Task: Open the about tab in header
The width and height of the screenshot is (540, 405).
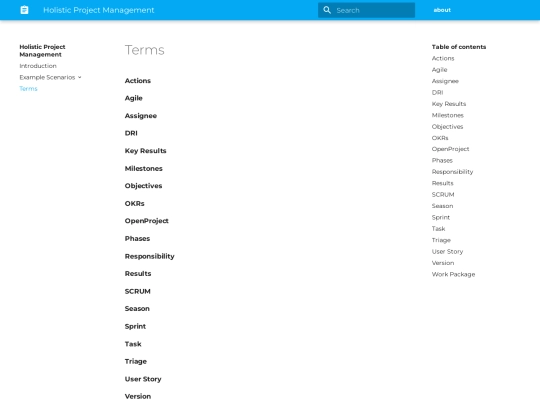Action: (x=442, y=10)
